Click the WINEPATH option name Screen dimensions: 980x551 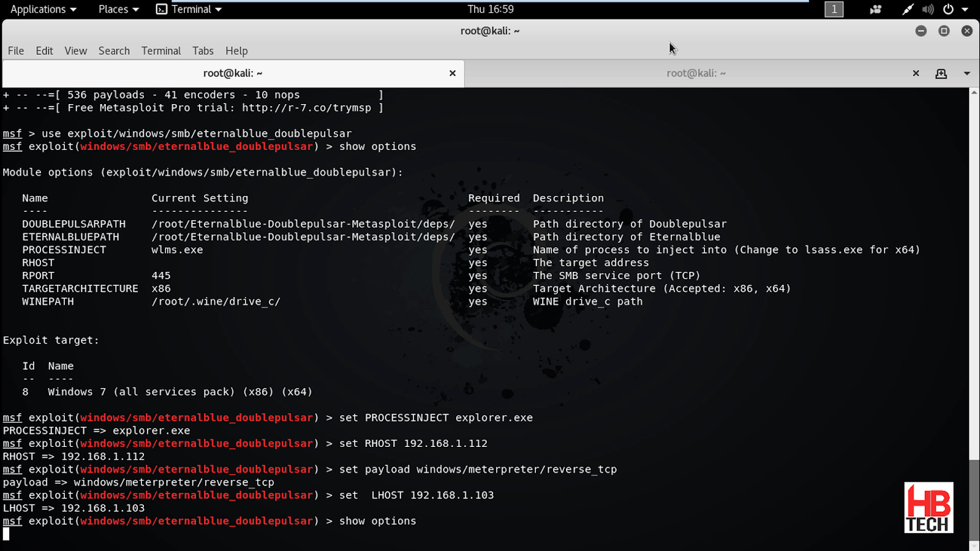pyautogui.click(x=48, y=301)
